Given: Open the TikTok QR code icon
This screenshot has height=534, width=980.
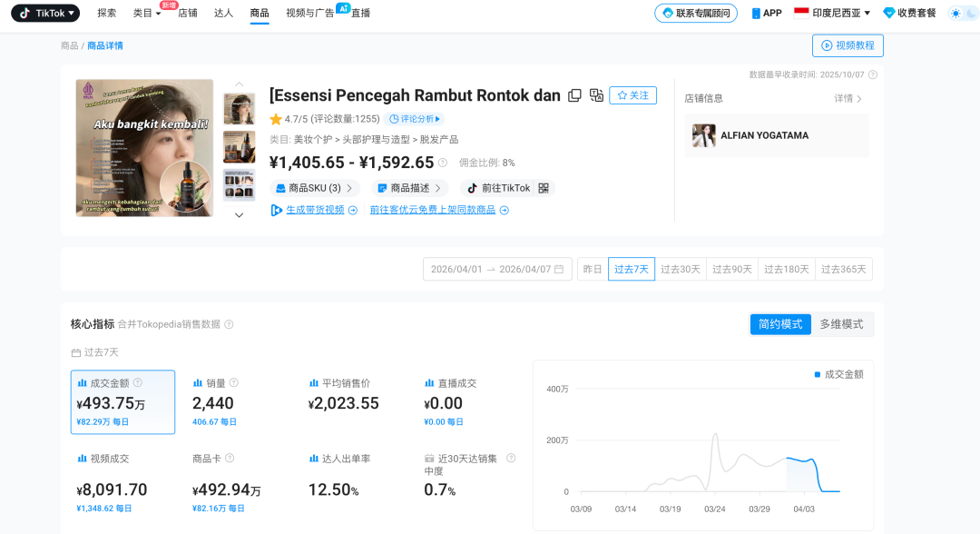Looking at the screenshot, I should [x=544, y=188].
